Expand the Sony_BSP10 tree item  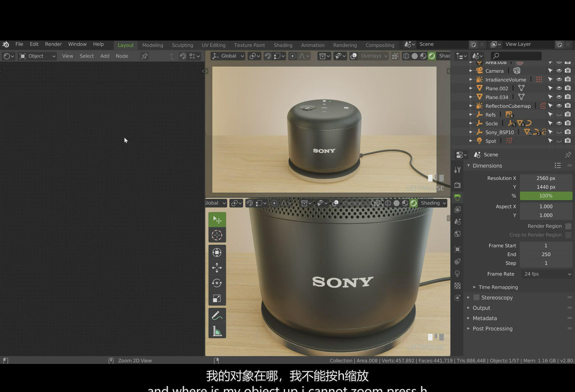(471, 132)
